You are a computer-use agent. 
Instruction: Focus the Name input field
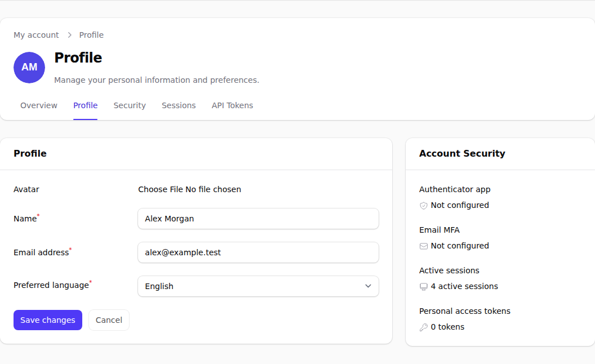pyautogui.click(x=258, y=219)
